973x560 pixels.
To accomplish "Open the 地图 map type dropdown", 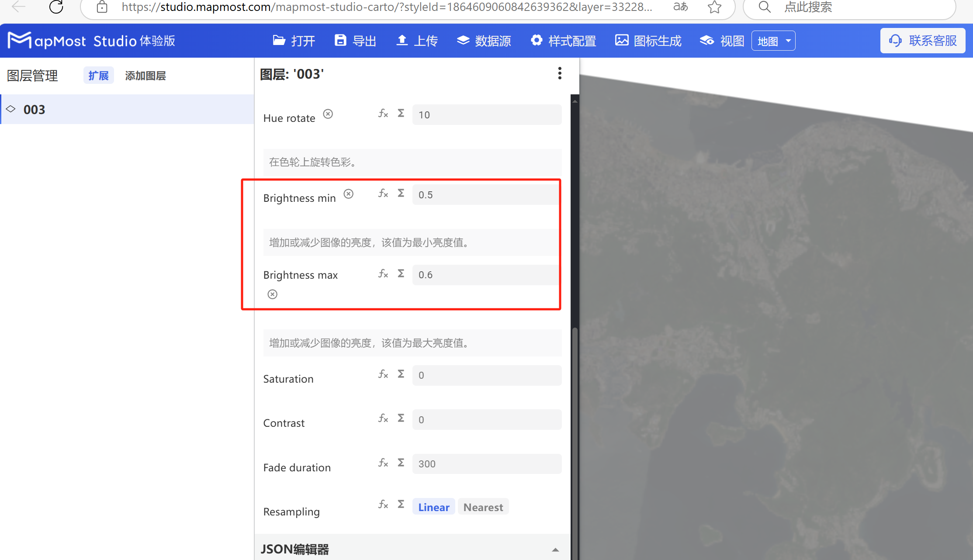I will click(x=773, y=40).
